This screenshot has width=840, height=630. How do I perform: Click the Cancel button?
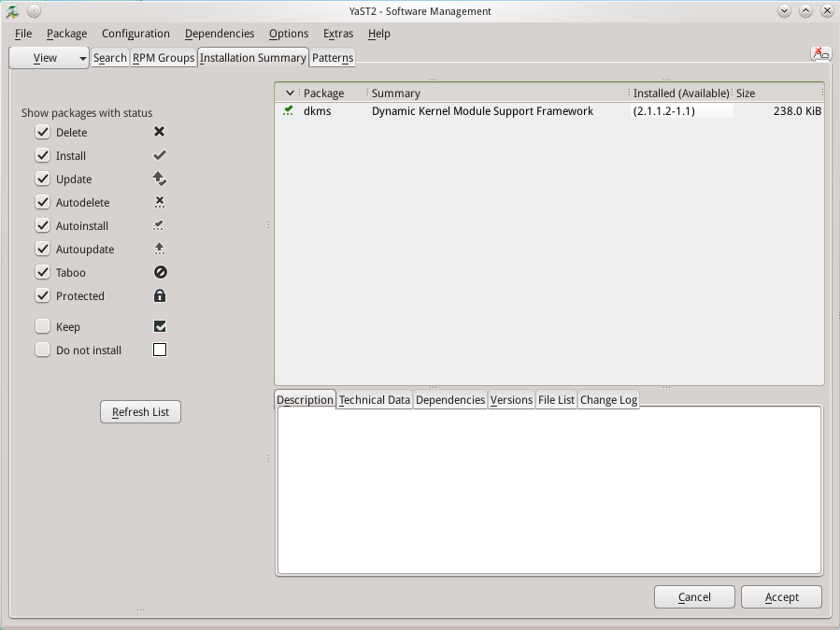(x=694, y=596)
